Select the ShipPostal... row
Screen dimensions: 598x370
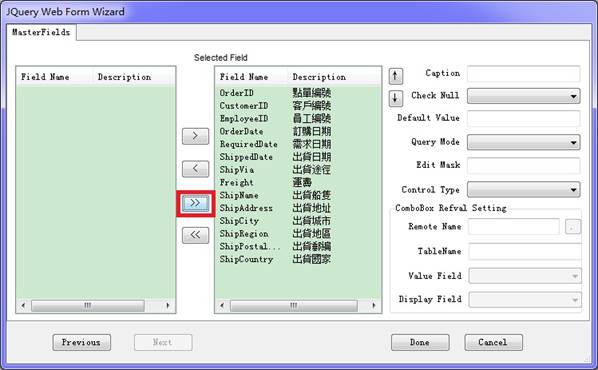297,246
